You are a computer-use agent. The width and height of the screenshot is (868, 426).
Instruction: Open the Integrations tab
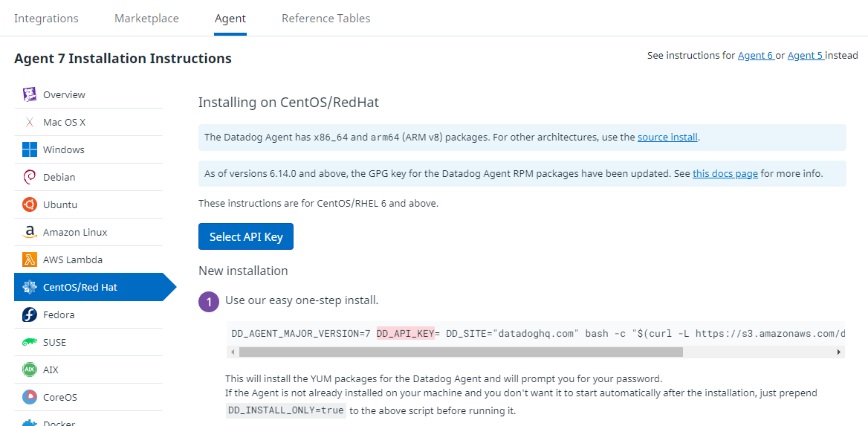click(47, 19)
